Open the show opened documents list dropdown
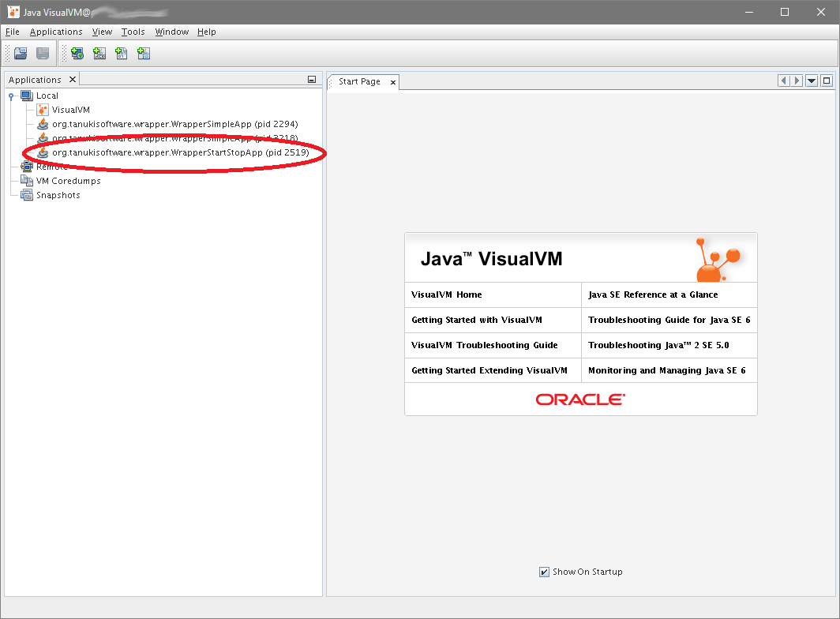840x619 pixels. point(812,81)
